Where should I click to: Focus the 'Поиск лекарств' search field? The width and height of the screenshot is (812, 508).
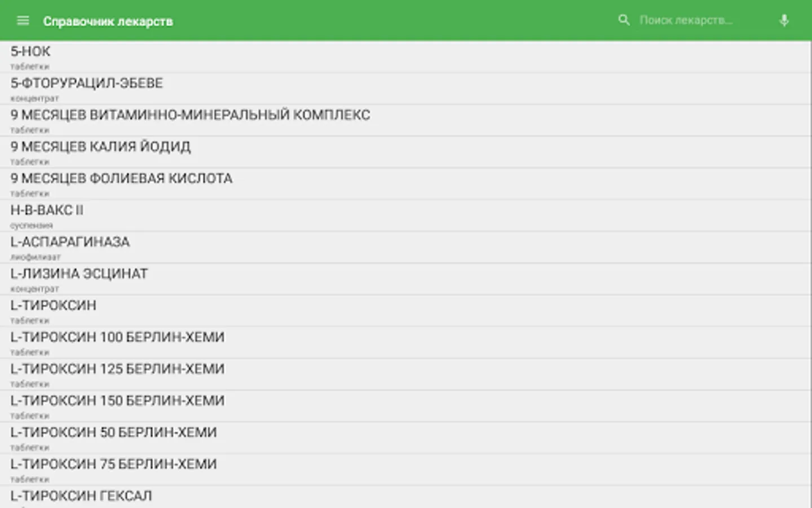[x=686, y=20]
